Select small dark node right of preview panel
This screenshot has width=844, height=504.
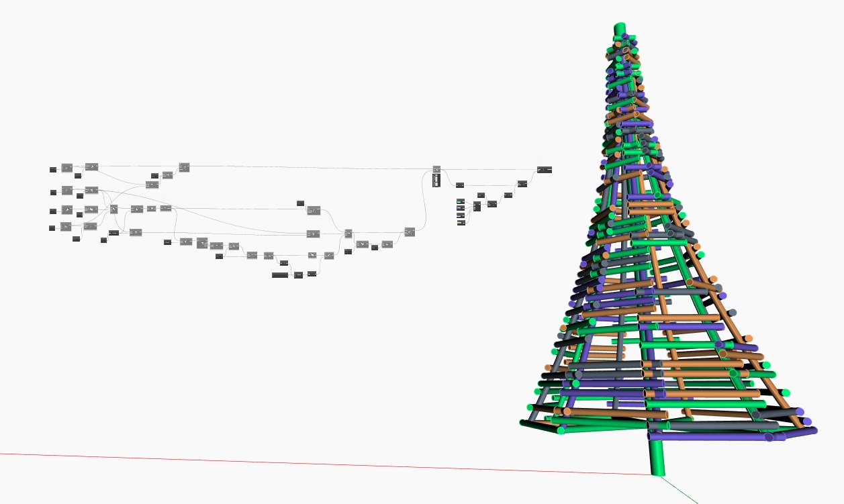point(460,185)
